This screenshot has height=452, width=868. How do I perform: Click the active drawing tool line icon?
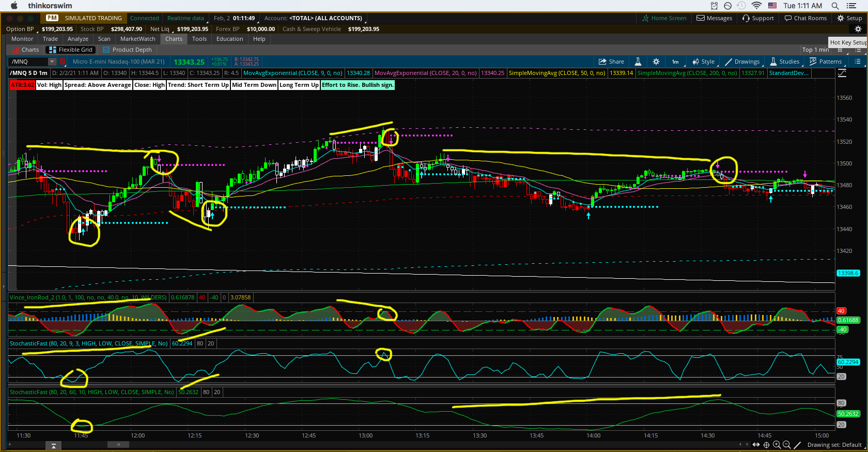coord(797,445)
